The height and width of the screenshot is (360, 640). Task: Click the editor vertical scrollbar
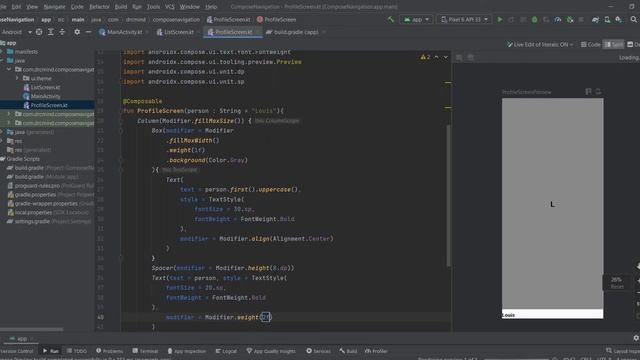click(x=448, y=196)
